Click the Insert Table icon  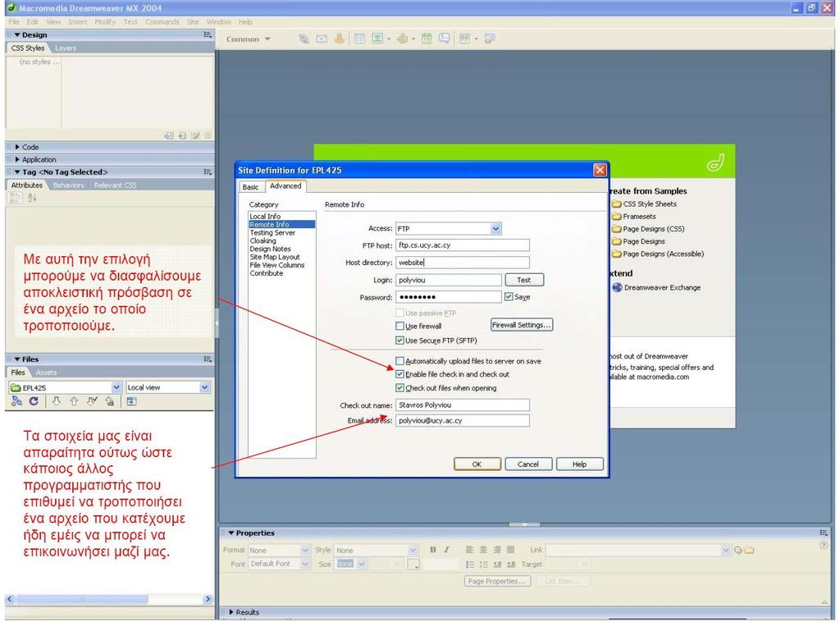(x=359, y=39)
